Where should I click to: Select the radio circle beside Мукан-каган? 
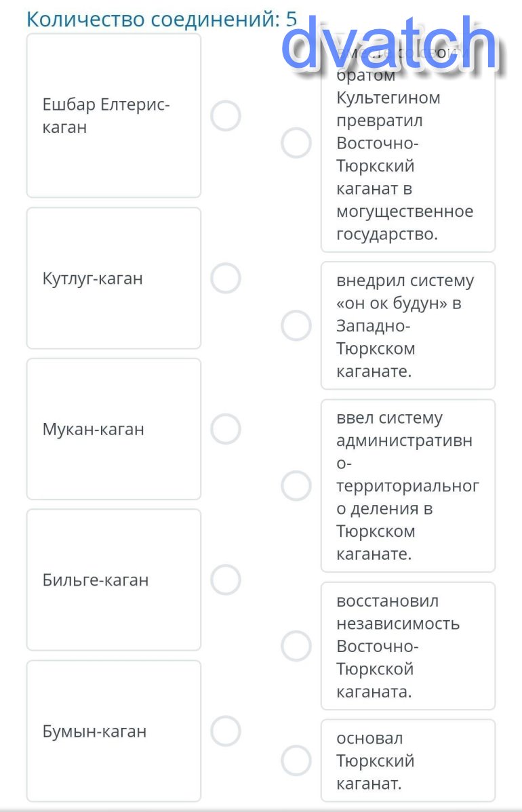pyautogui.click(x=226, y=429)
